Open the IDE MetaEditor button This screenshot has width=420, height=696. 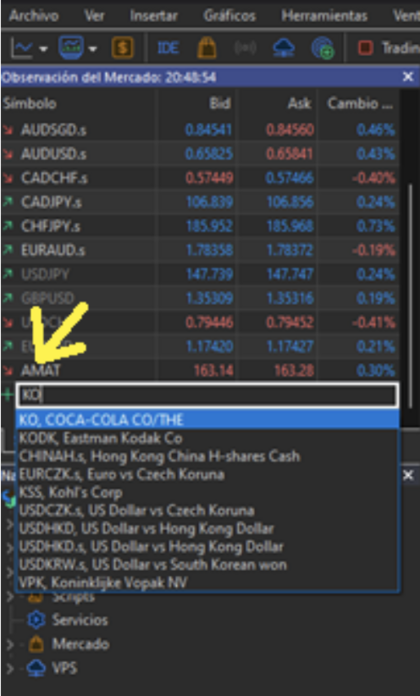point(168,47)
